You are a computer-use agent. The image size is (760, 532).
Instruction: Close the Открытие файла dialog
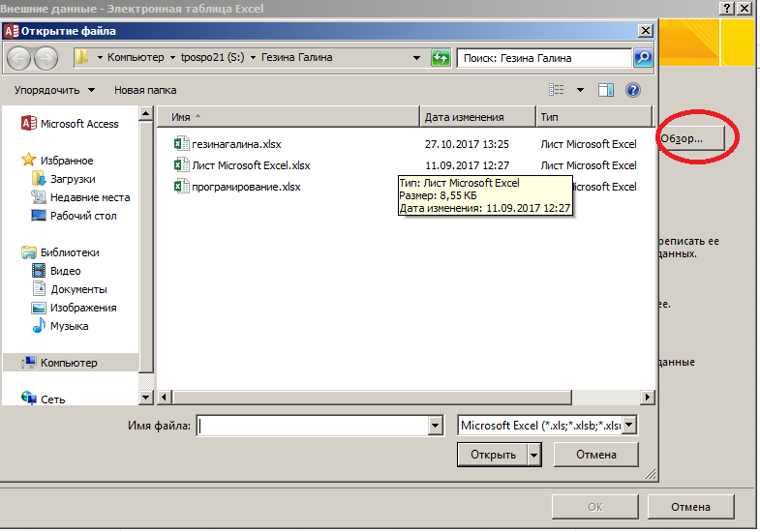point(645,31)
